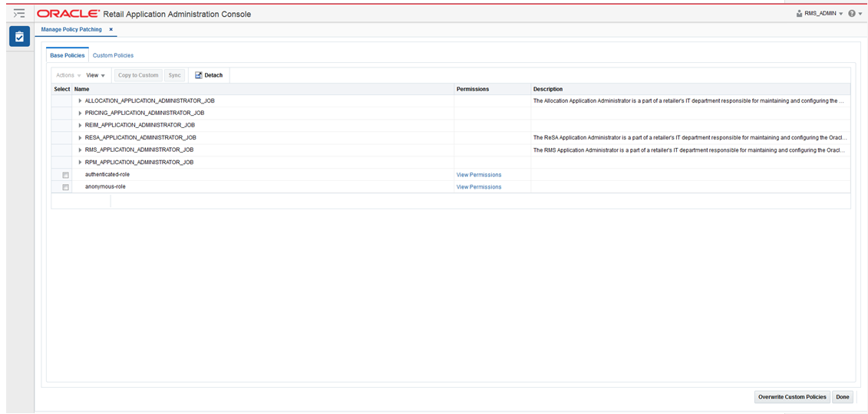Click the Copy to Custom button
Screen dimensions: 868x414
point(138,75)
